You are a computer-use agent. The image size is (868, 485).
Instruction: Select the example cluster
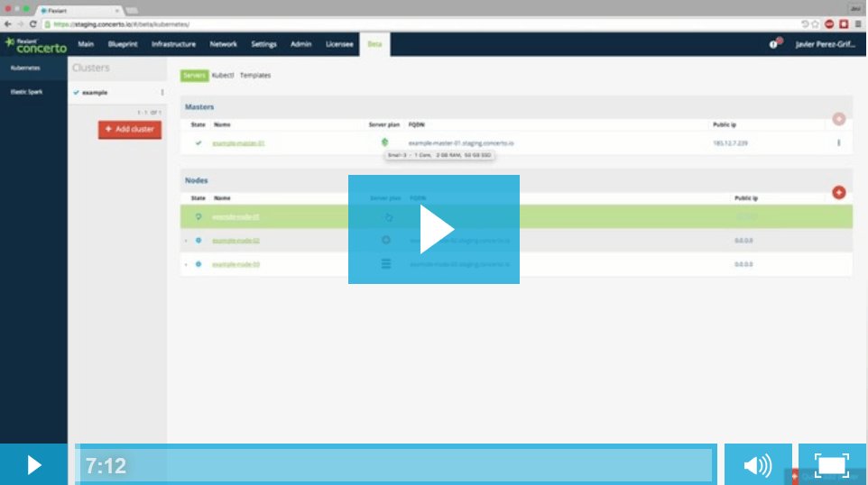95,92
